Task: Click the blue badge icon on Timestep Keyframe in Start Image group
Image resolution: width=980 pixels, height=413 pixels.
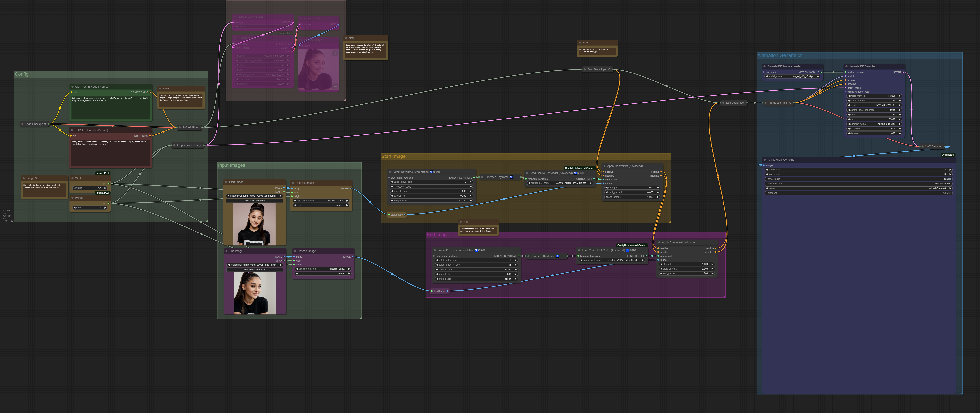Action: click(511, 177)
